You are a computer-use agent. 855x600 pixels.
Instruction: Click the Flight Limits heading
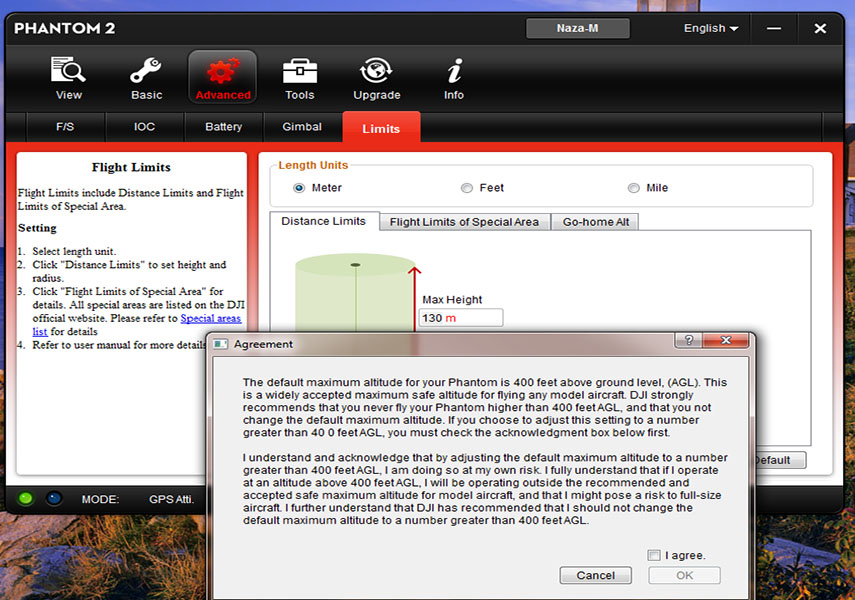click(131, 167)
